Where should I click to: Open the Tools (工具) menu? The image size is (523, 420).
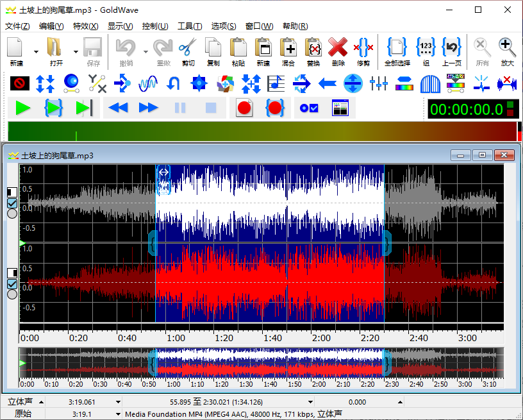[x=189, y=26]
